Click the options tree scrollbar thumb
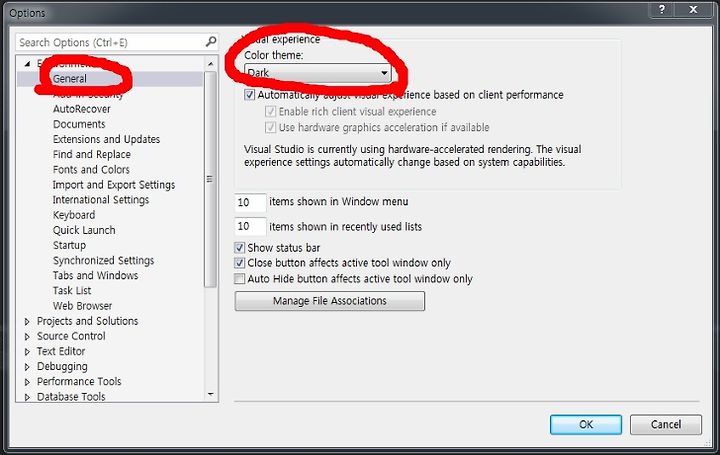 pyautogui.click(x=210, y=179)
